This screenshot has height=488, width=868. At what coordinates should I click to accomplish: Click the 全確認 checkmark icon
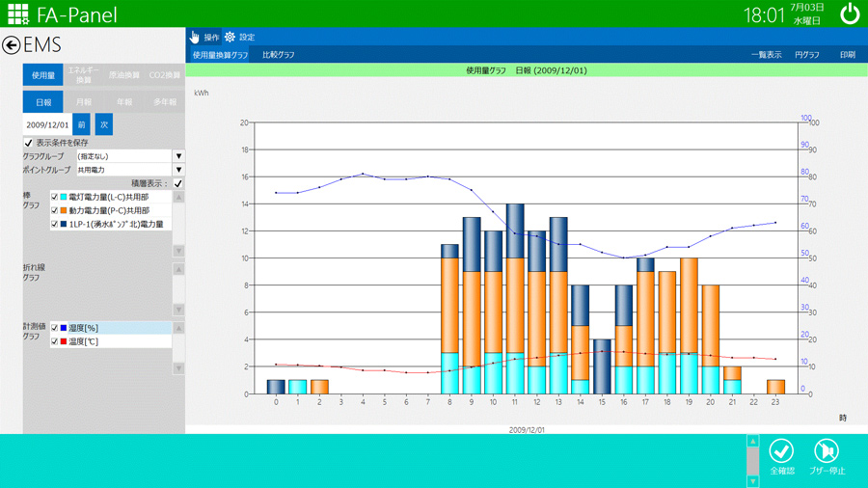point(781,451)
